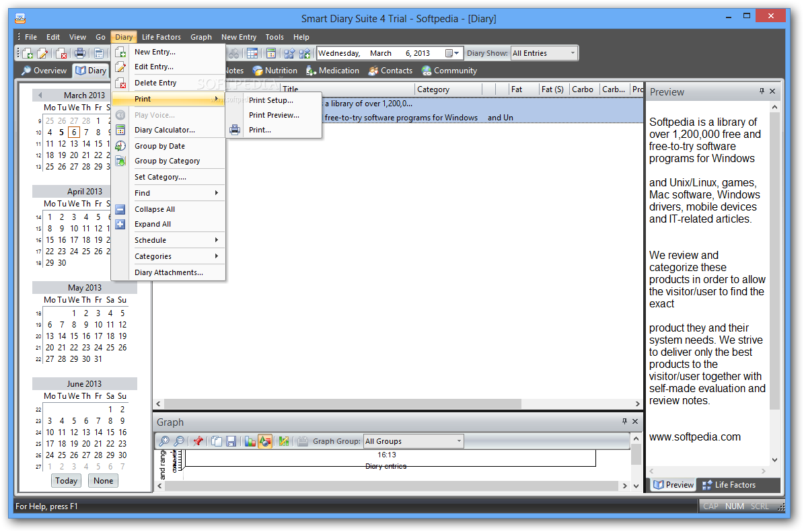
Task: Select the bar chart graph type
Action: [250, 441]
